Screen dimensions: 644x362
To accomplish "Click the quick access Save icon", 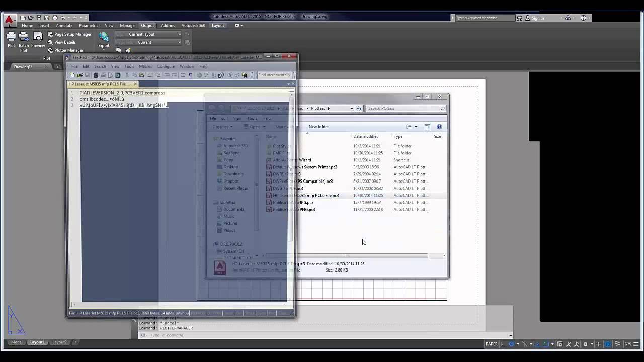I will pos(39,18).
